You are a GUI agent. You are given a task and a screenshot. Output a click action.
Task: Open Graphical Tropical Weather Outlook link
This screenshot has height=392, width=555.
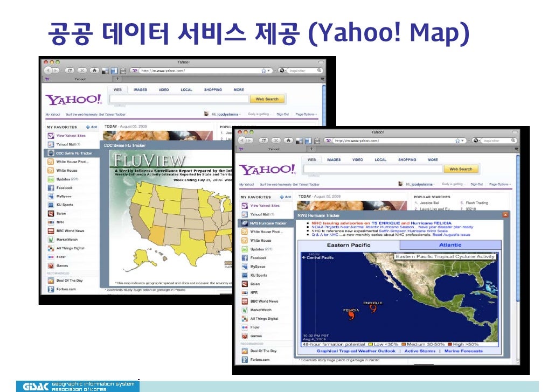pos(356,351)
